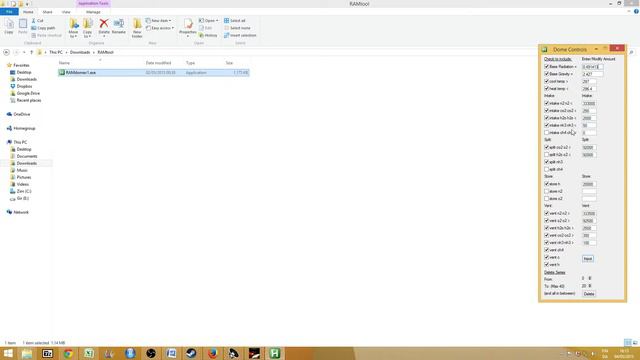Click the Invert selection command

pyautogui.click(x=240, y=36)
